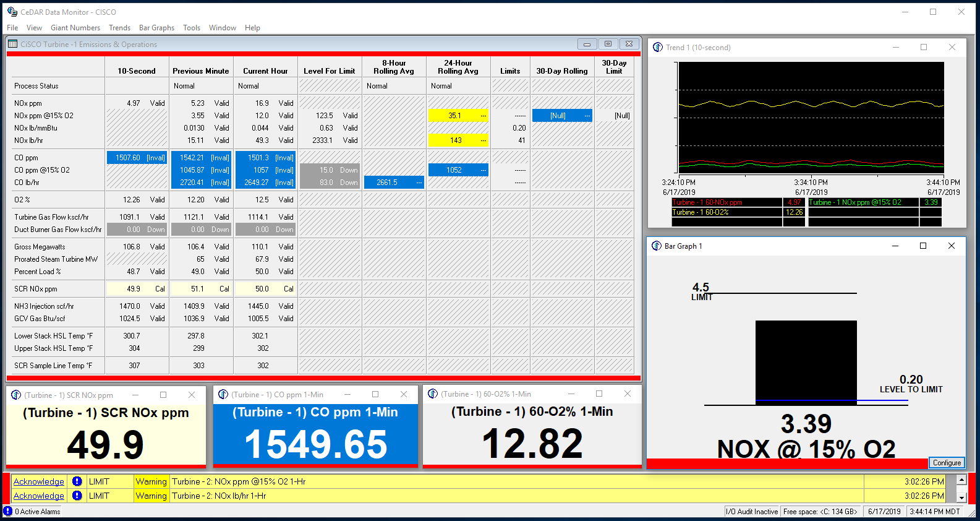
Task: Open the Giant Numbers menu
Action: click(x=75, y=28)
